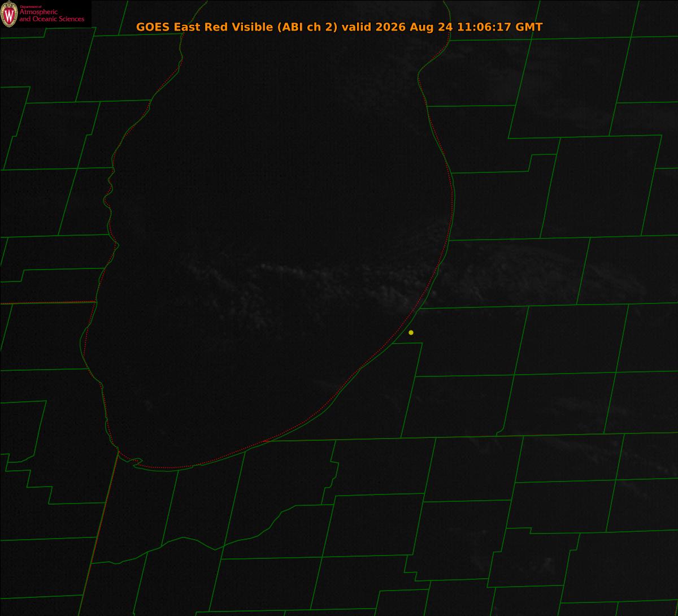Click the yellow dot location marker
The image size is (678, 616).
pyautogui.click(x=411, y=332)
